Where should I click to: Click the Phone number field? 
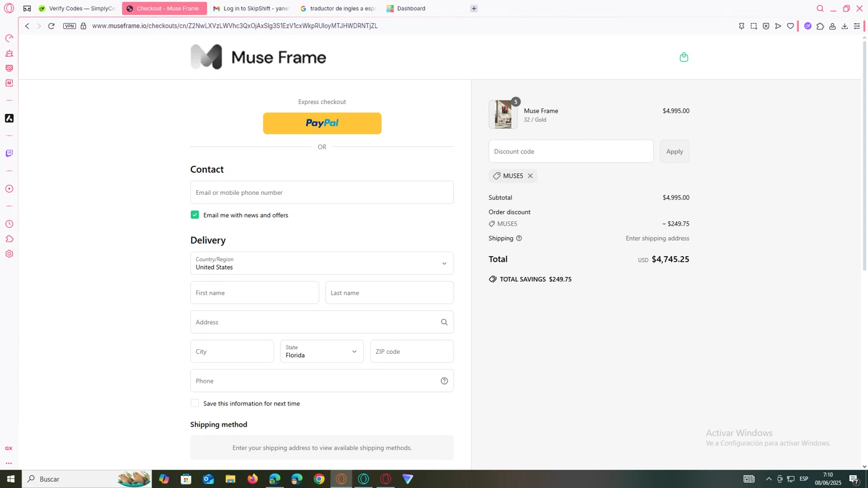point(322,380)
